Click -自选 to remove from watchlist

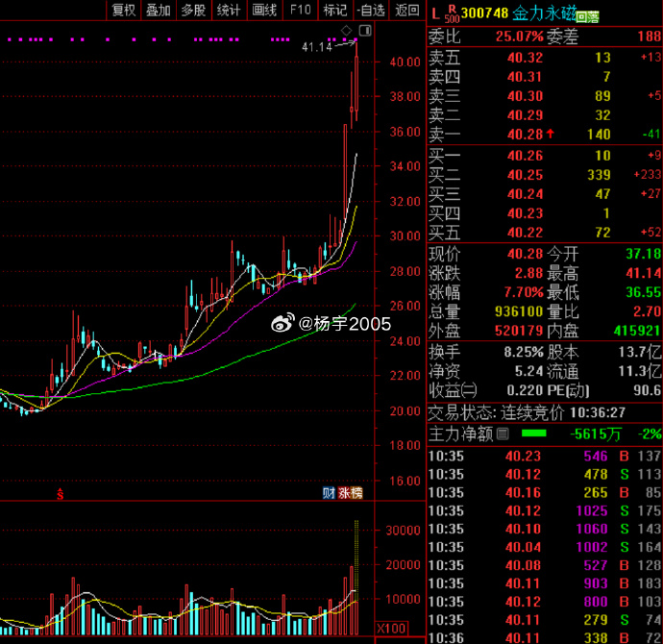click(x=370, y=11)
